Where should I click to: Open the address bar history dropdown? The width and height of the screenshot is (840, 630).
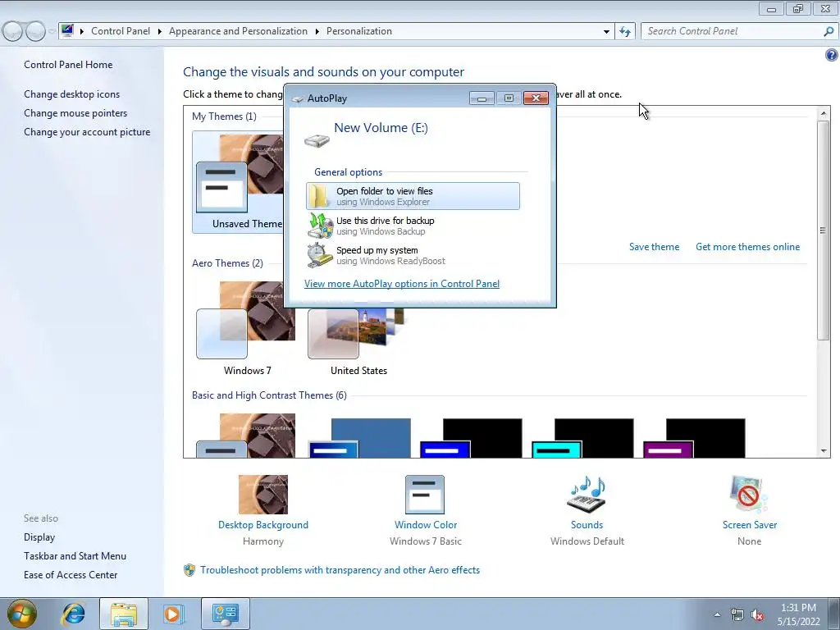pos(606,32)
